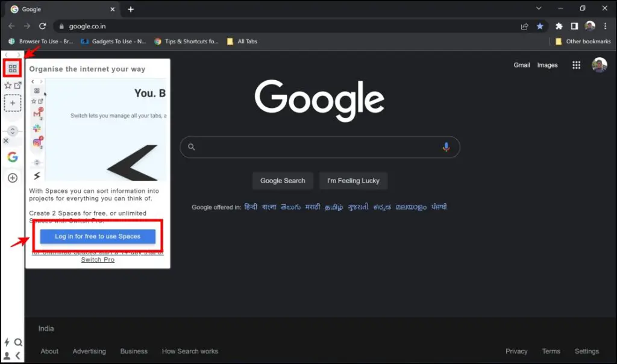The image size is (617, 364).
Task: Toggle the bookmark star in address bar
Action: click(540, 26)
